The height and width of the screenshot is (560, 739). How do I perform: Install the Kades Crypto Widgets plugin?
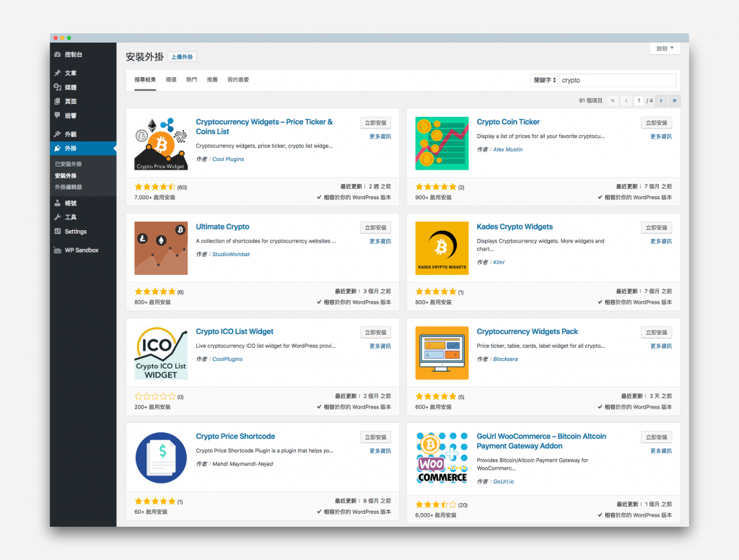pos(657,227)
